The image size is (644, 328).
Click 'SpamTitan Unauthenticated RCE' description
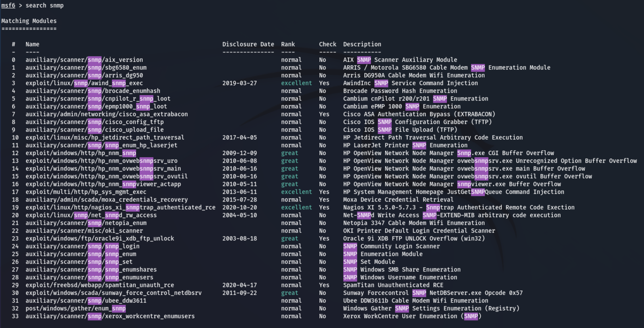tap(393, 285)
